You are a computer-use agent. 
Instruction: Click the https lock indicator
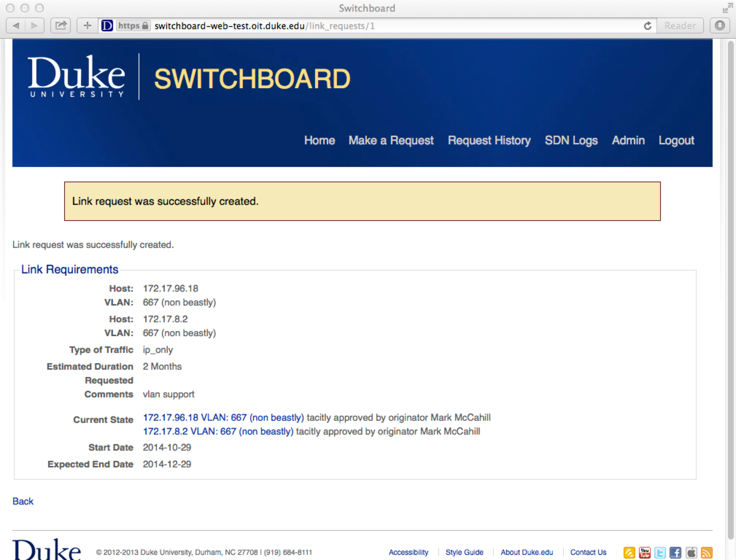coord(133,26)
